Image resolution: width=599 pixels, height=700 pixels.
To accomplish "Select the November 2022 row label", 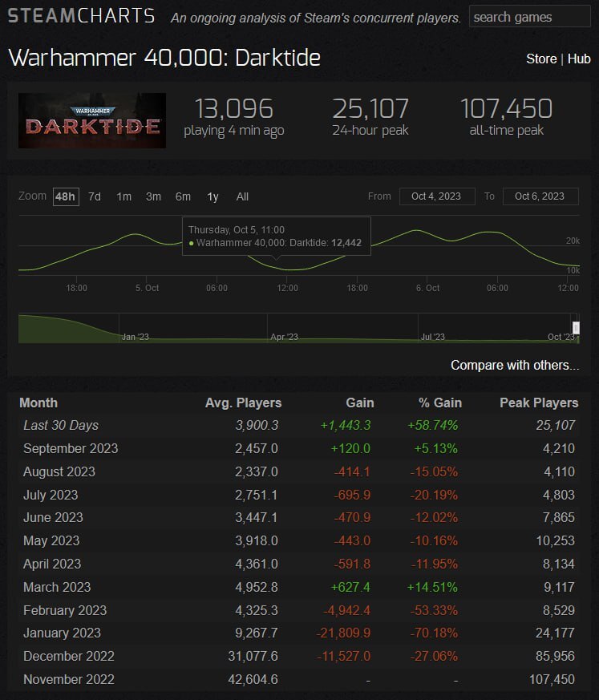I will (69, 679).
